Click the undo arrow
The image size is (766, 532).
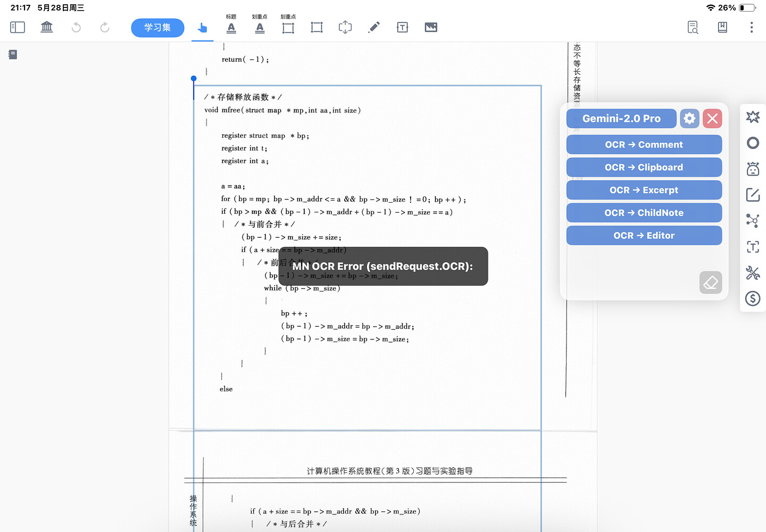76,27
